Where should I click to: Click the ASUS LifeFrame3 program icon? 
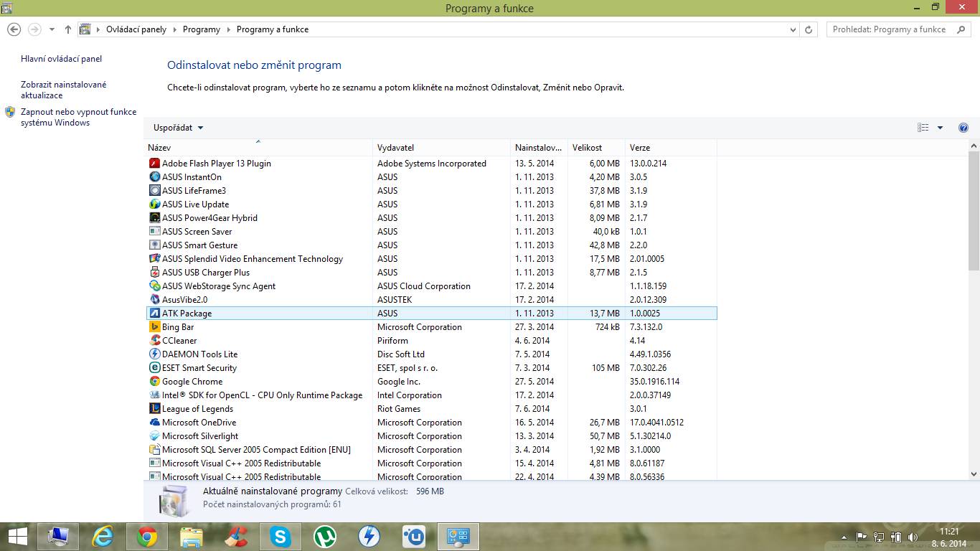point(154,191)
